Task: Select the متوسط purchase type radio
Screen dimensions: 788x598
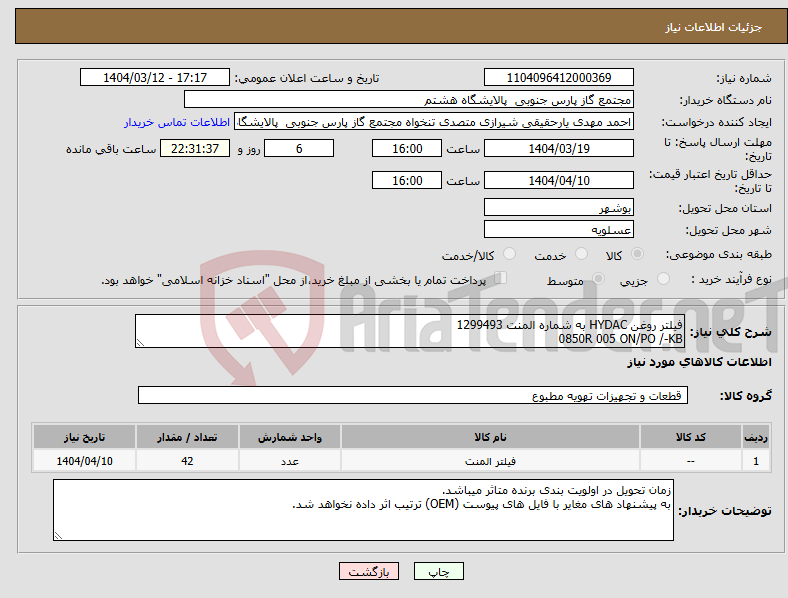Action: [x=598, y=278]
